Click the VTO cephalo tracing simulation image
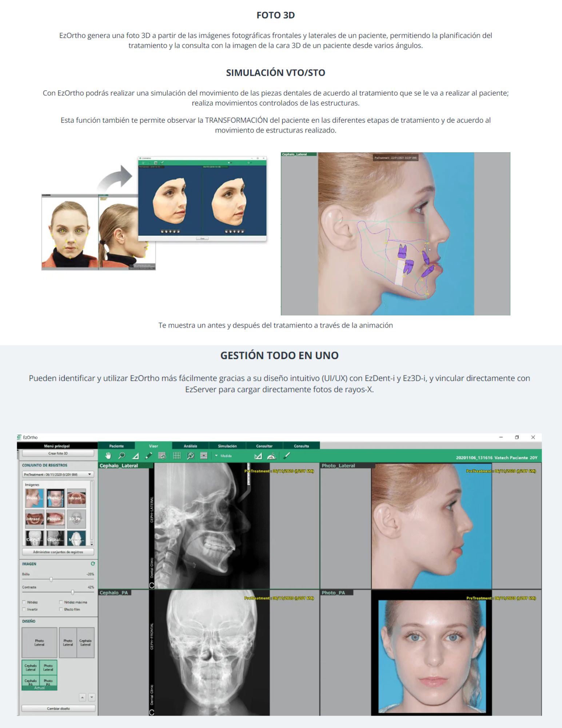 tap(395, 234)
